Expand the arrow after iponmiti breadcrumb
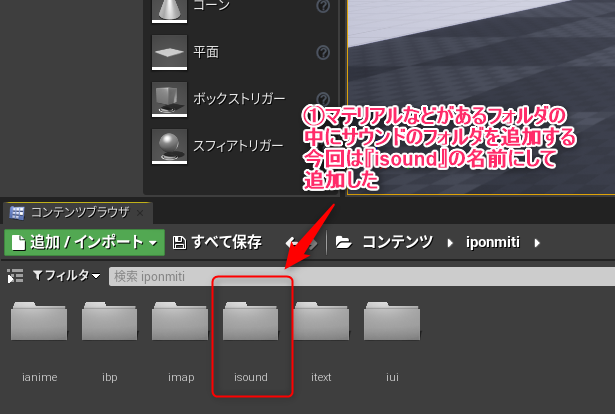Image resolution: width=615 pixels, height=414 pixels. (538, 242)
